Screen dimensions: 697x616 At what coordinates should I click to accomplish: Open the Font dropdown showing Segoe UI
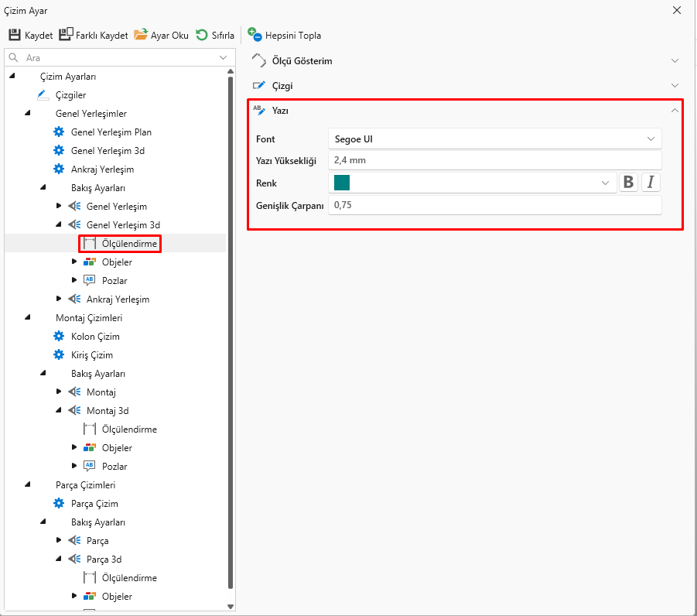(494, 139)
